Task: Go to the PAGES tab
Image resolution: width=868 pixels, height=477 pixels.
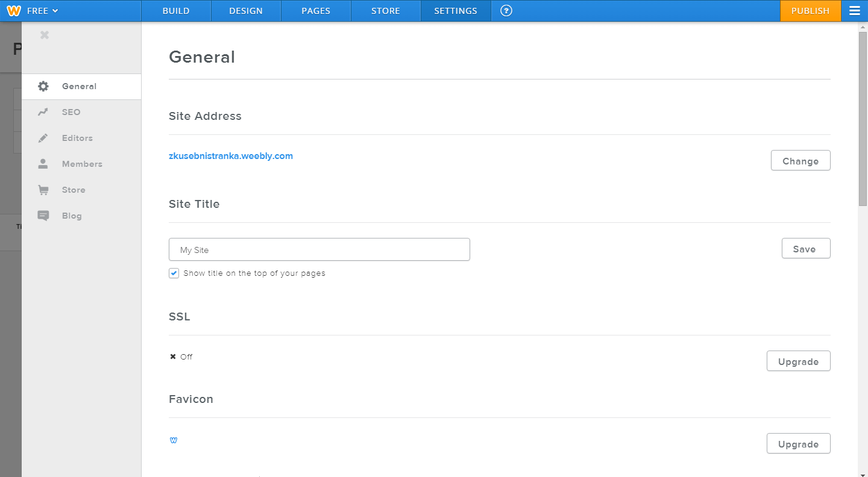Action: [x=316, y=11]
